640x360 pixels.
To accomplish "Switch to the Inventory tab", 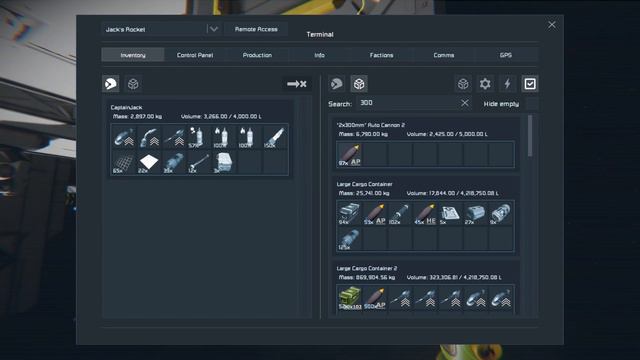I will 133,55.
